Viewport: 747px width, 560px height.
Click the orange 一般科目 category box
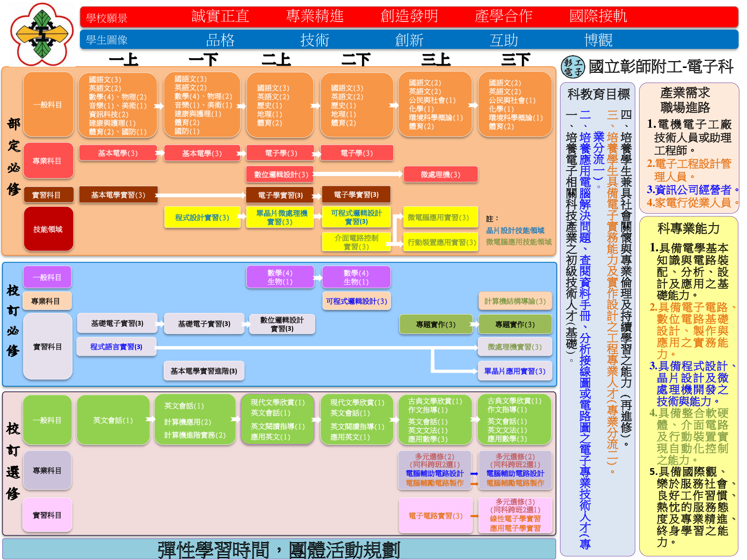pos(49,105)
